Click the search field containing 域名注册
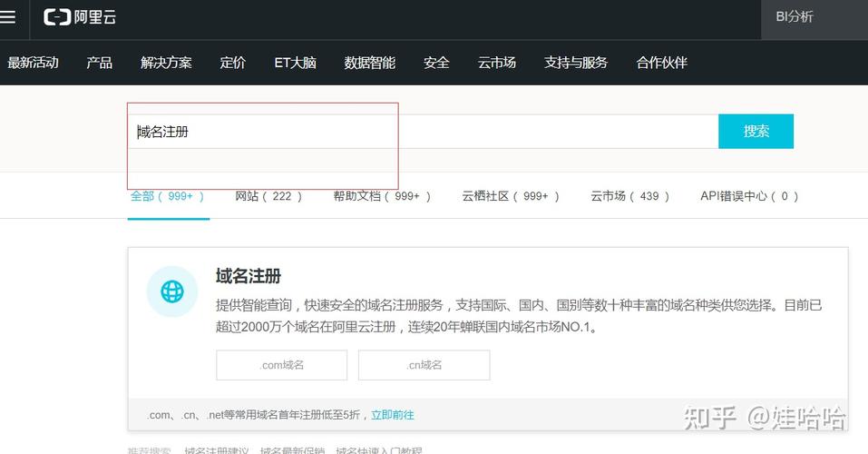 click(x=423, y=132)
